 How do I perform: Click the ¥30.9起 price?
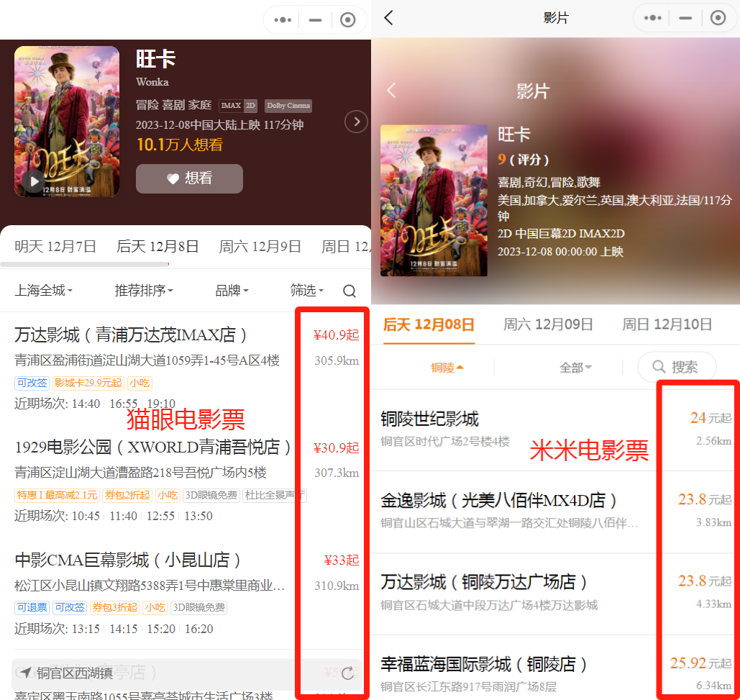point(336,447)
